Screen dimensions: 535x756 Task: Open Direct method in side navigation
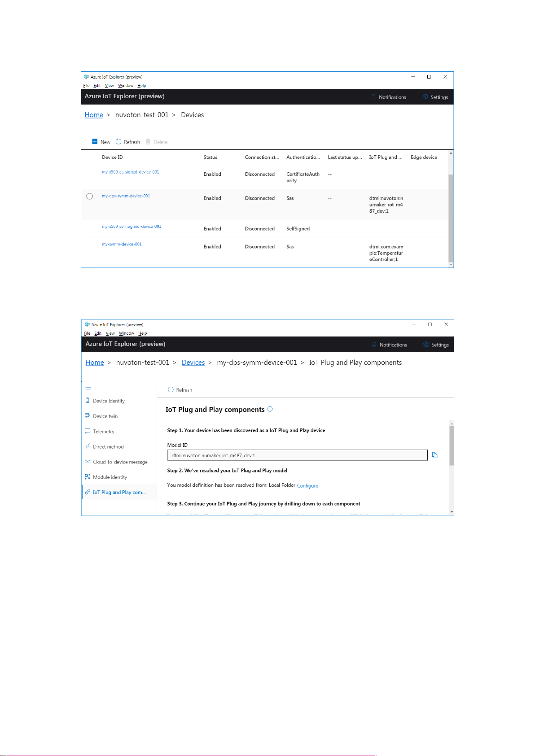click(x=108, y=446)
